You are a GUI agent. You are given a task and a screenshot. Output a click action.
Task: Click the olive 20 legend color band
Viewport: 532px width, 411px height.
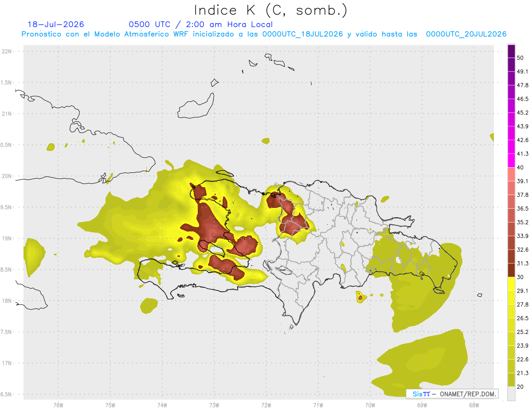coord(511,380)
